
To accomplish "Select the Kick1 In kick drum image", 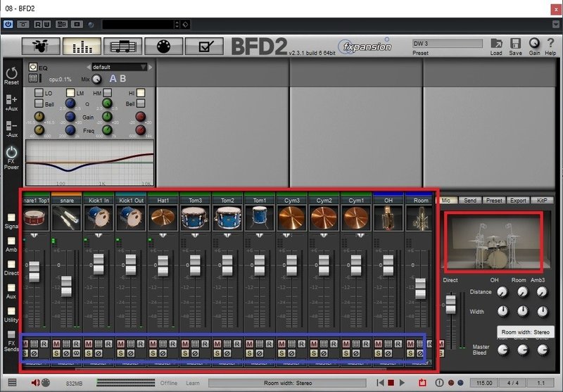I will click(99, 218).
